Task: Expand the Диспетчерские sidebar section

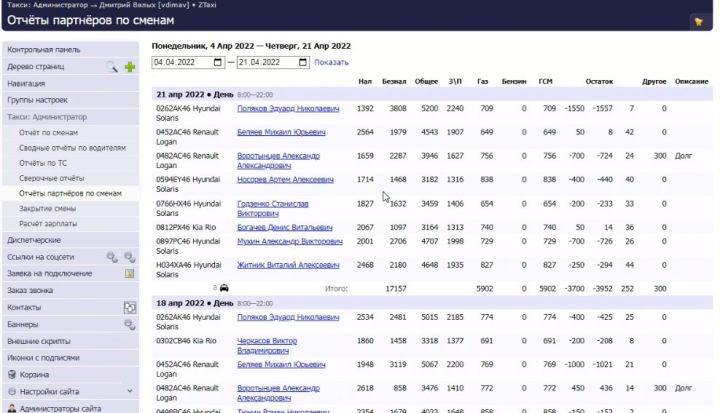Action: (34, 240)
